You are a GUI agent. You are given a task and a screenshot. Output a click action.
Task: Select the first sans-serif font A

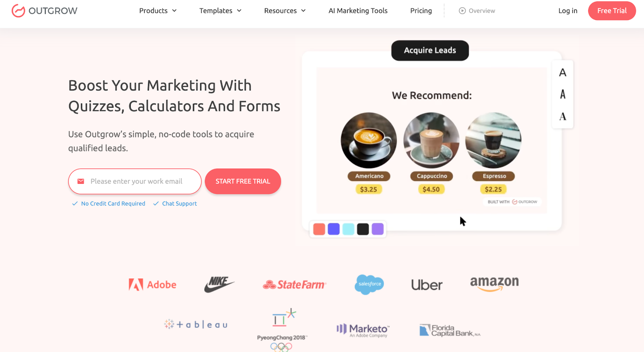[x=563, y=73]
